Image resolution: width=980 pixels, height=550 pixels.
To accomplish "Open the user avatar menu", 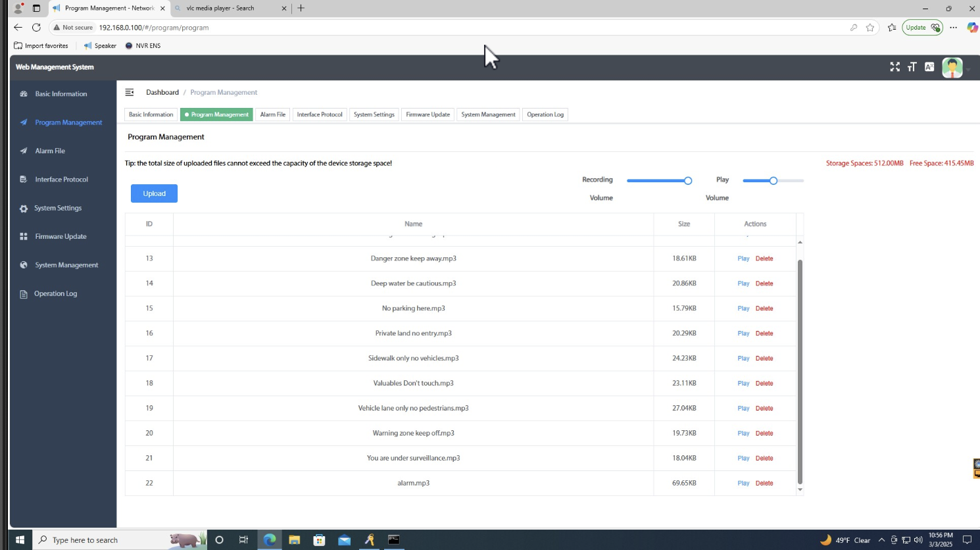I will [x=952, y=68].
